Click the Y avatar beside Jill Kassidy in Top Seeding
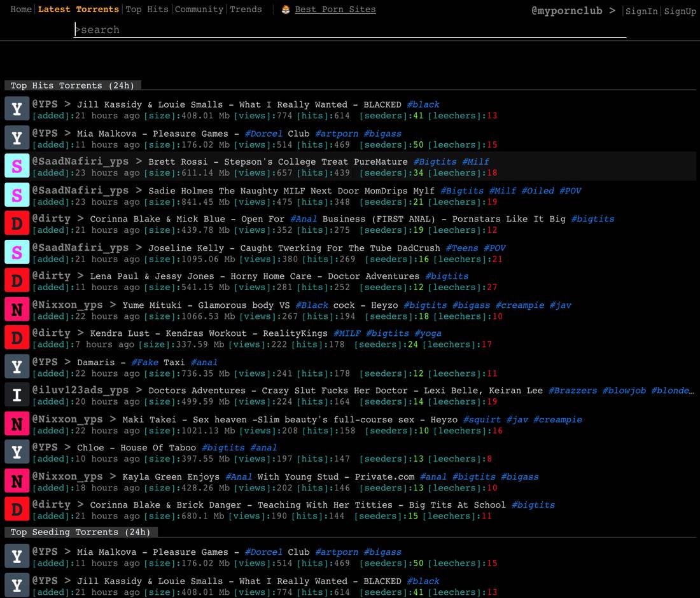The width and height of the screenshot is (700, 598). pos(17,585)
